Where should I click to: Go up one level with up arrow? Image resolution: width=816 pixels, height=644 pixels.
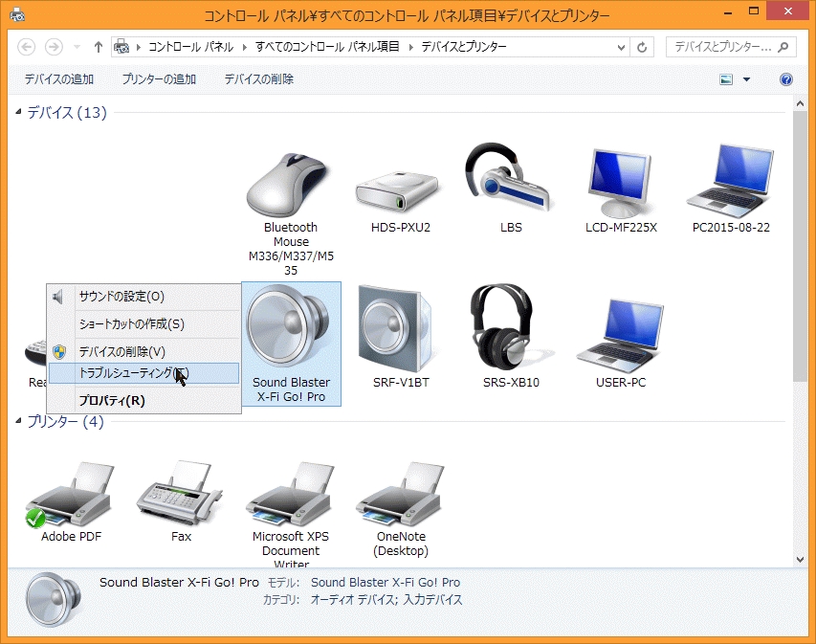99,47
